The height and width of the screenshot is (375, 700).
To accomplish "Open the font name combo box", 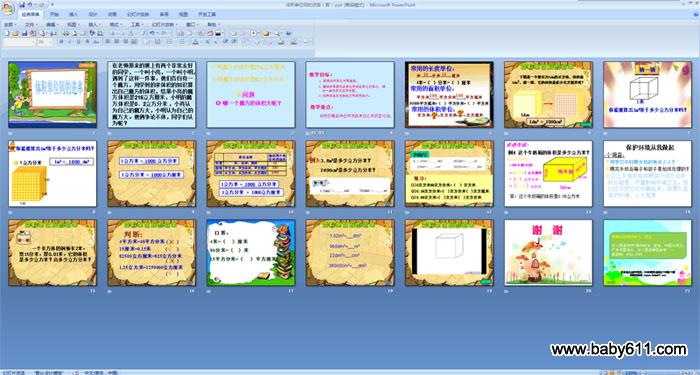I will tap(19, 42).
